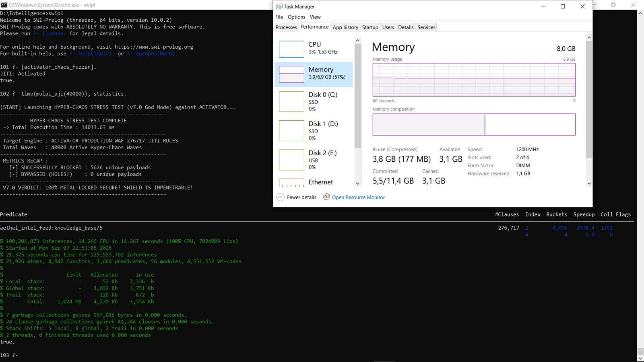Click the '1,1 GB' hardware reserved value
The image size is (644, 362).
click(523, 173)
